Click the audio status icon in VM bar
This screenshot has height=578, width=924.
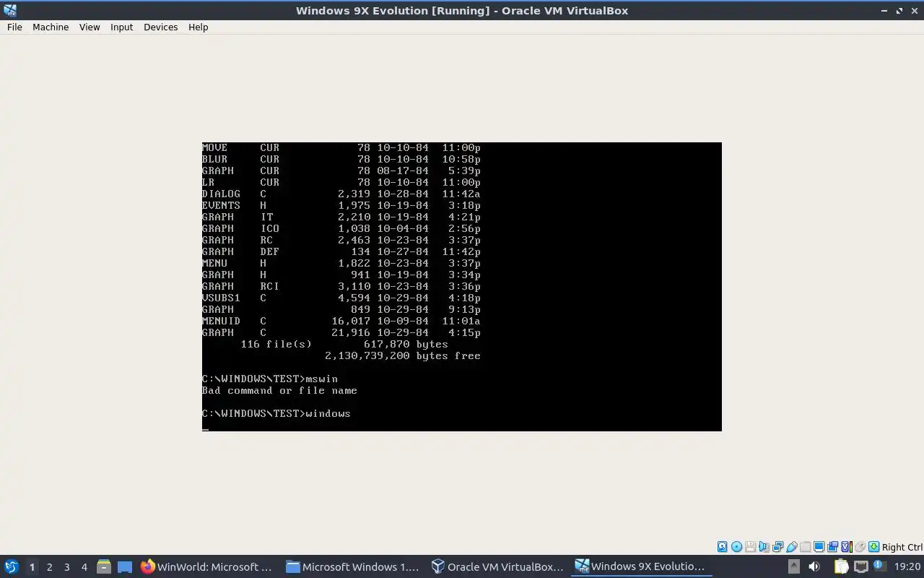(x=764, y=547)
